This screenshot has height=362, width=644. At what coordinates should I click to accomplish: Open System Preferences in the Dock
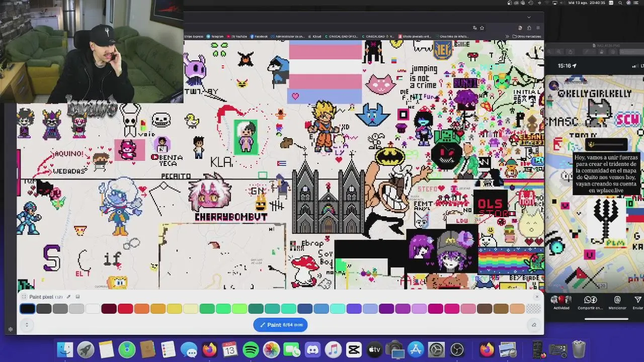[x=437, y=349]
